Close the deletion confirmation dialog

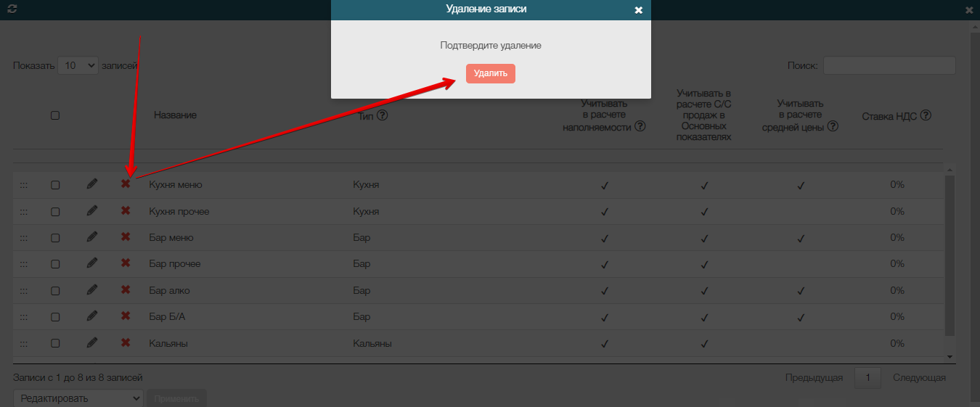638,10
